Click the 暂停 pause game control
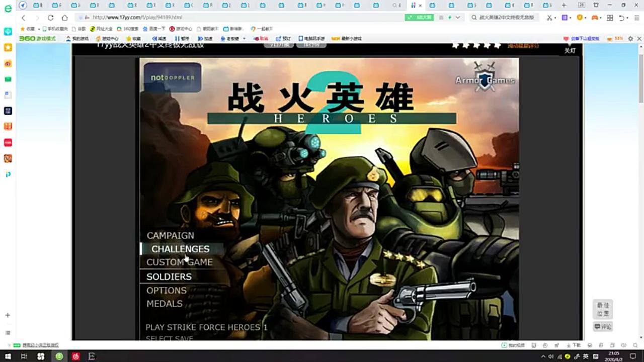 coord(182,38)
